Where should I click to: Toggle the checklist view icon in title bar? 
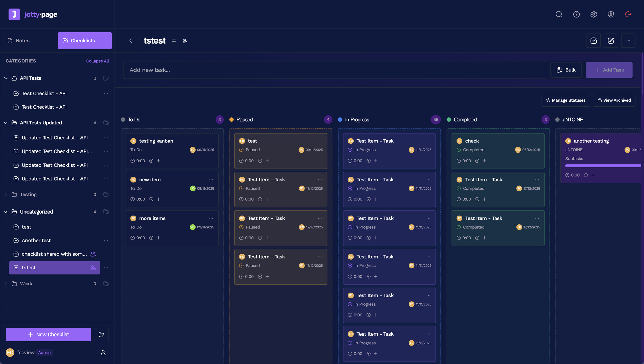(x=594, y=41)
